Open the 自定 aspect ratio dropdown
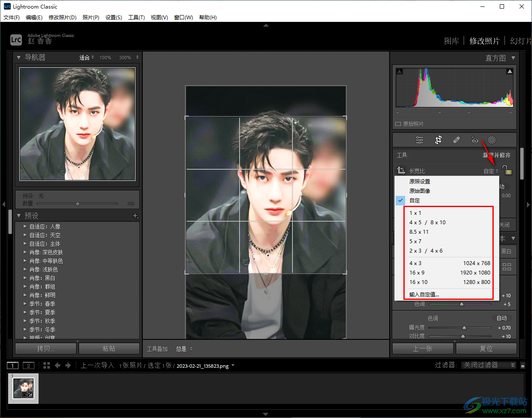532x418 pixels. tap(491, 171)
